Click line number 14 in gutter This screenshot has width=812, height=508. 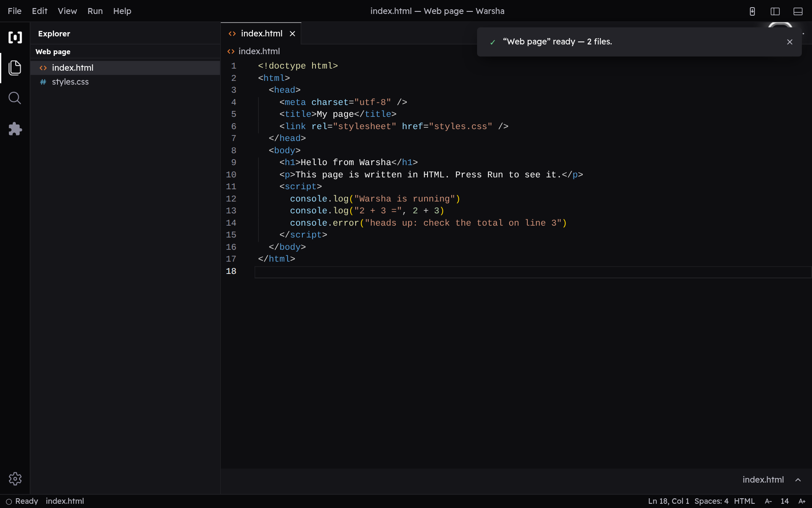point(231,223)
